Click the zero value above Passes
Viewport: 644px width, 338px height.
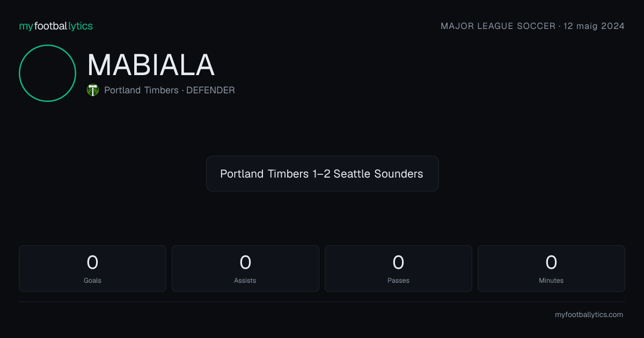tap(398, 262)
